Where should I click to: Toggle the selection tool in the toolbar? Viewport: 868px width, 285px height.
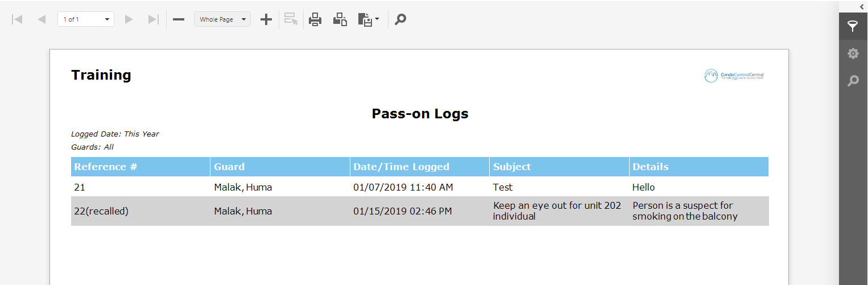tap(291, 19)
